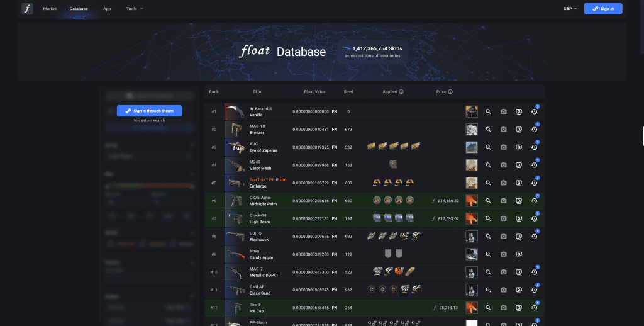644x326 pixels.
Task: Open history icon for Glock-18 High Beam
Action: pyautogui.click(x=535, y=219)
